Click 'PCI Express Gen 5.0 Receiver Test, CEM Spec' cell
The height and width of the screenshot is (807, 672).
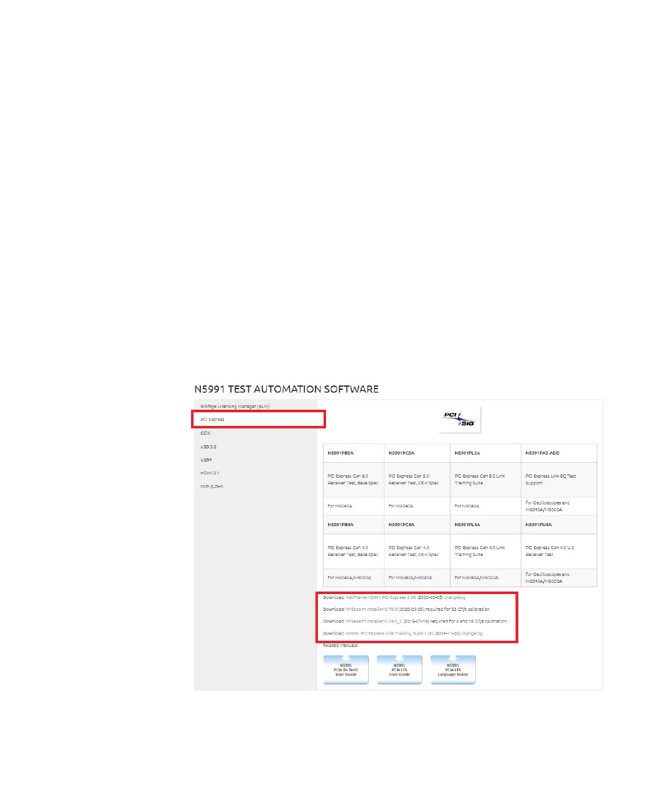coord(417,479)
